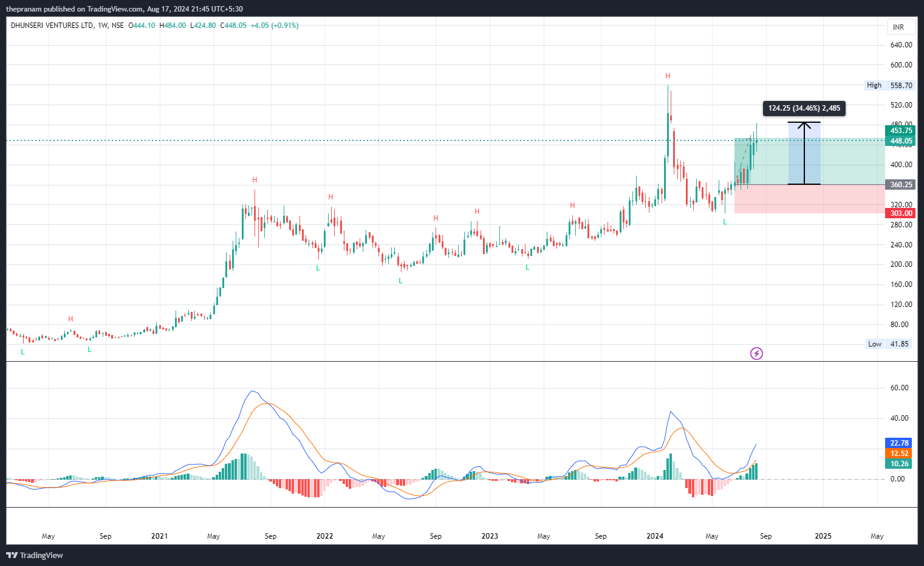
Task: Click the O444.10 open value
Action: [x=142, y=26]
